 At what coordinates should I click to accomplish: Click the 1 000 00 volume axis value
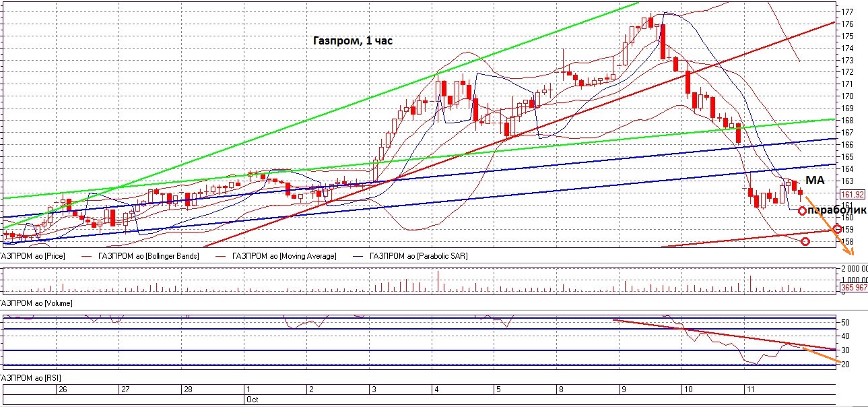(x=854, y=280)
